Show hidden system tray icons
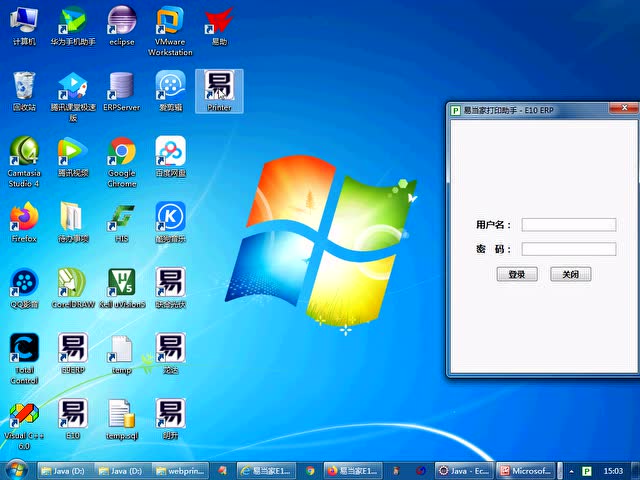 tap(571, 471)
